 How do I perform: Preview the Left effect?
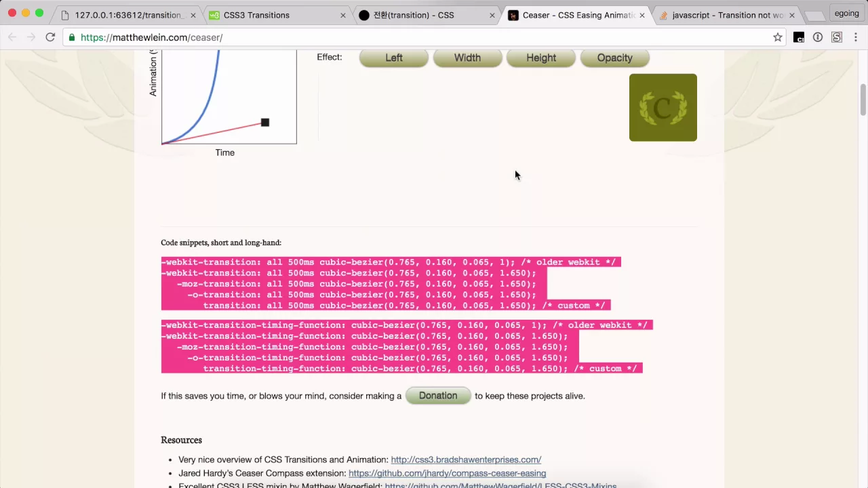point(394,58)
